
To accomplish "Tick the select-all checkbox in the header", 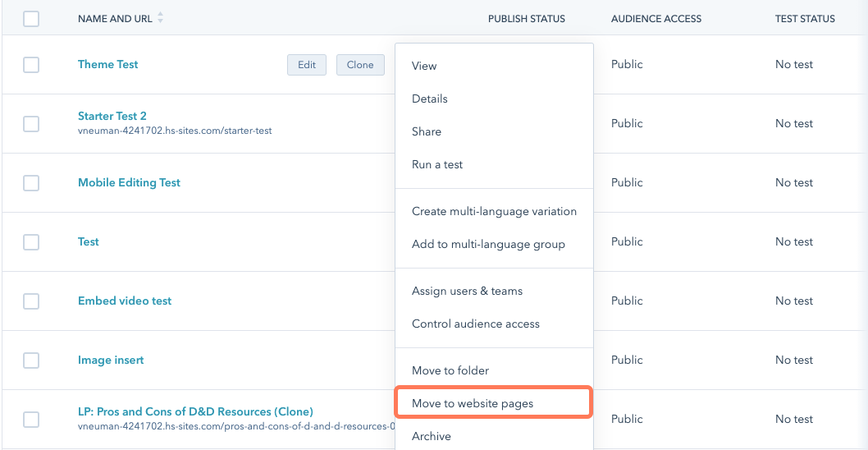I will click(31, 19).
